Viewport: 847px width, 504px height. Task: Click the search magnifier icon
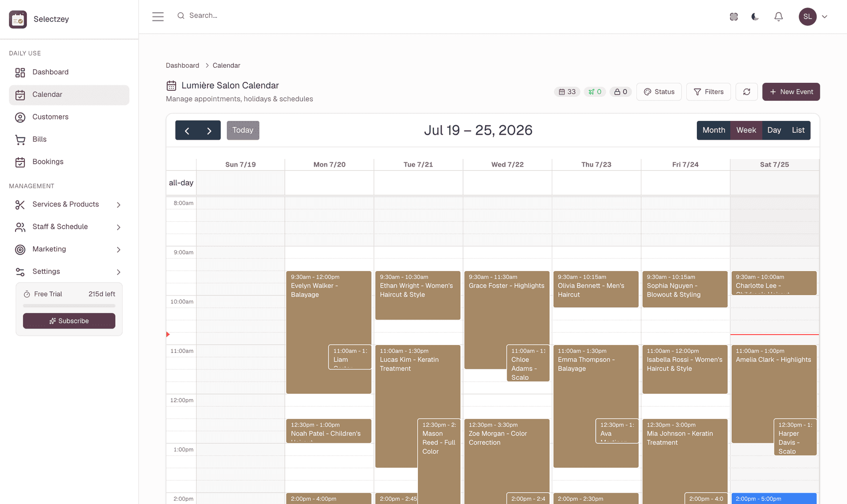tap(181, 16)
